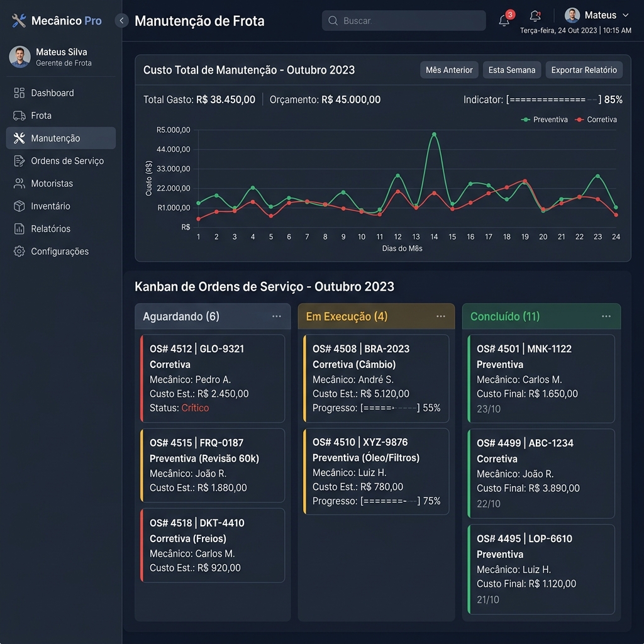Image resolution: width=644 pixels, height=644 pixels.
Task: Focus the Buscar search field
Action: point(404,21)
